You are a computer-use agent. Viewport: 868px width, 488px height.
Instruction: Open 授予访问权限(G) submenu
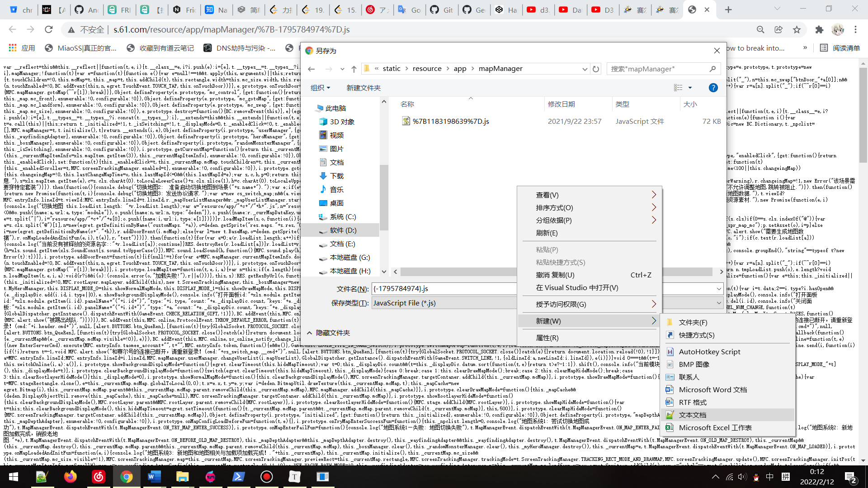click(x=590, y=304)
